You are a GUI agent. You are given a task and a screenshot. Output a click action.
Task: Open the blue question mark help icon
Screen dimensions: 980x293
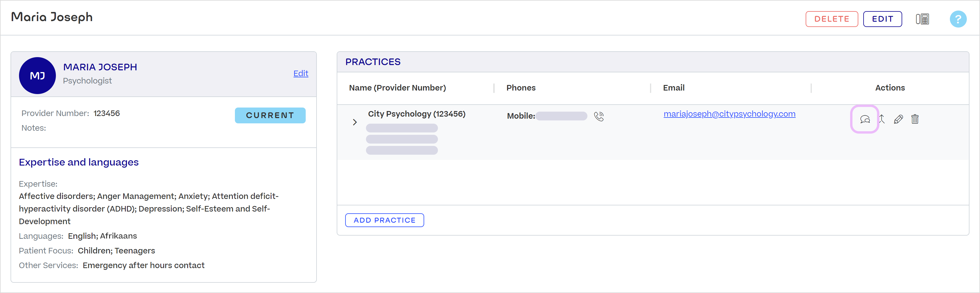click(x=958, y=19)
